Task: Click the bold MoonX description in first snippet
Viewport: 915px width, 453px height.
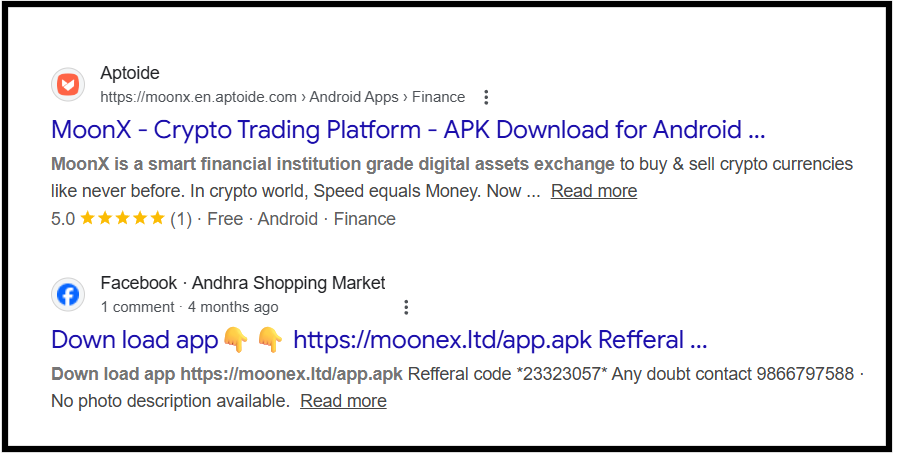Action: click(x=332, y=164)
